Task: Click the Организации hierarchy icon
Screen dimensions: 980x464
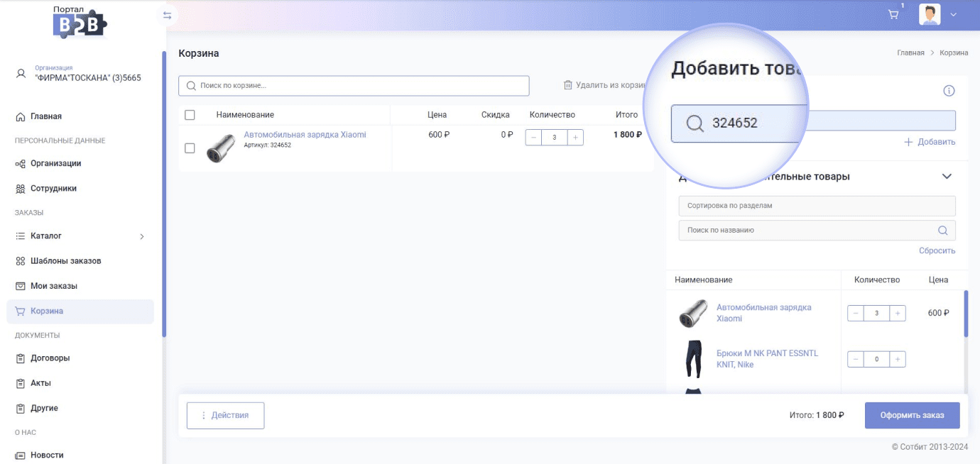Action: tap(21, 163)
